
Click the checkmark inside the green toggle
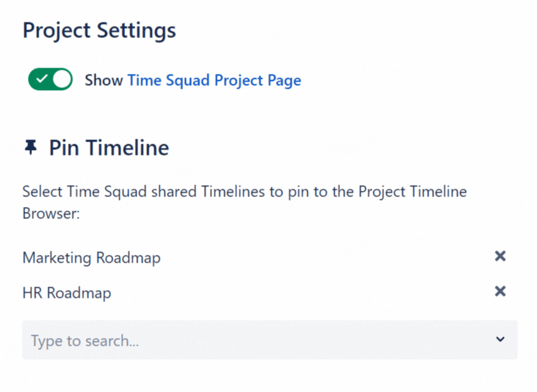43,79
